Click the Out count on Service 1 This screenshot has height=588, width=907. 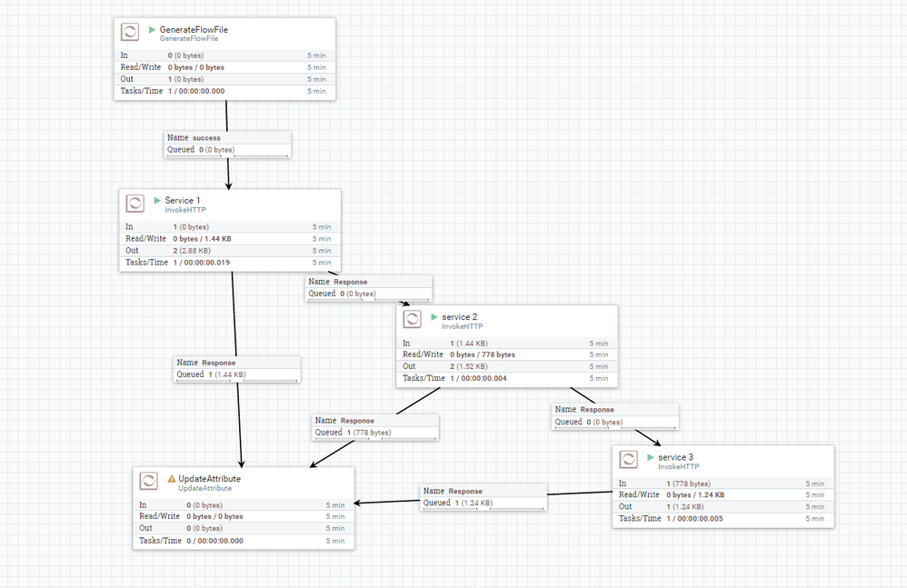[x=191, y=251]
